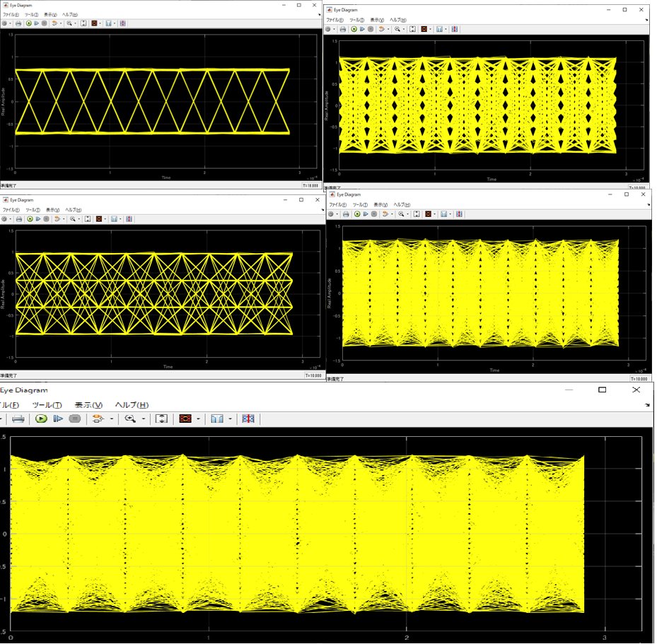657x644 pixels.
Task: Run simulation in top-right Eye Diagram window
Action: (354, 29)
